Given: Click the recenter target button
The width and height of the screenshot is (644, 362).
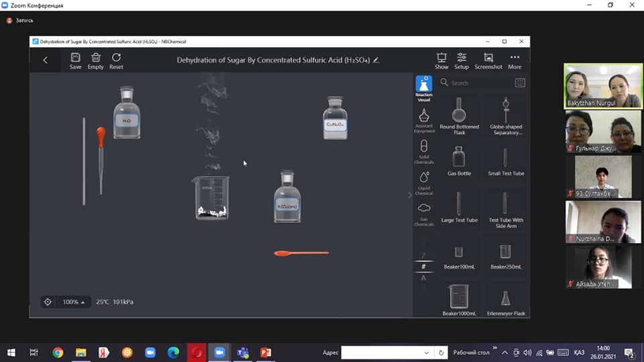Looking at the screenshot, I should 48,302.
